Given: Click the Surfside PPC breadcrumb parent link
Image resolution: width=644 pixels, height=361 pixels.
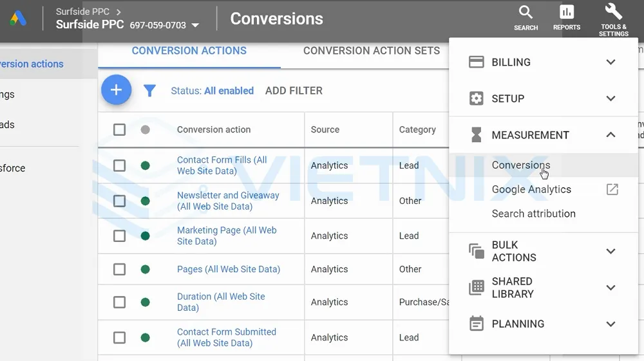Looking at the screenshot, I should pyautogui.click(x=82, y=12).
